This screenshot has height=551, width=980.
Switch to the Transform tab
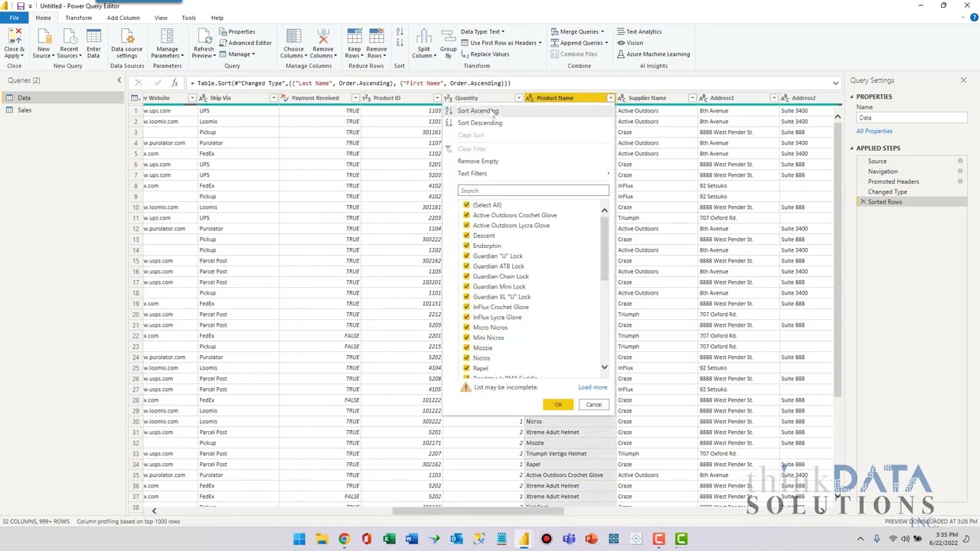pyautogui.click(x=78, y=18)
